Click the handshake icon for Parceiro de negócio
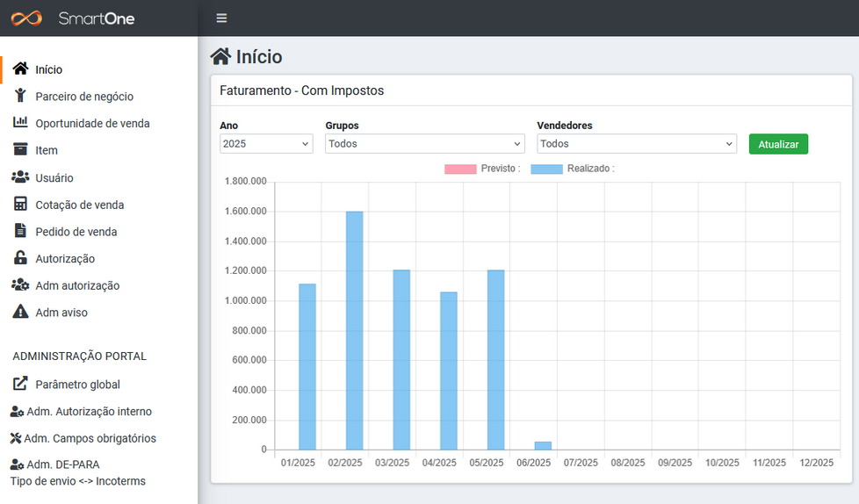859x504 pixels. tap(20, 96)
